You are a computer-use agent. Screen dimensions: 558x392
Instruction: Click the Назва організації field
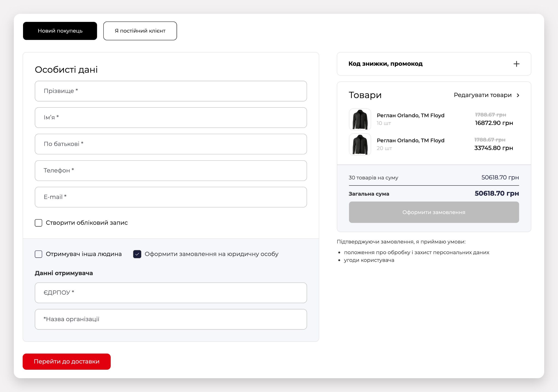[171, 319]
